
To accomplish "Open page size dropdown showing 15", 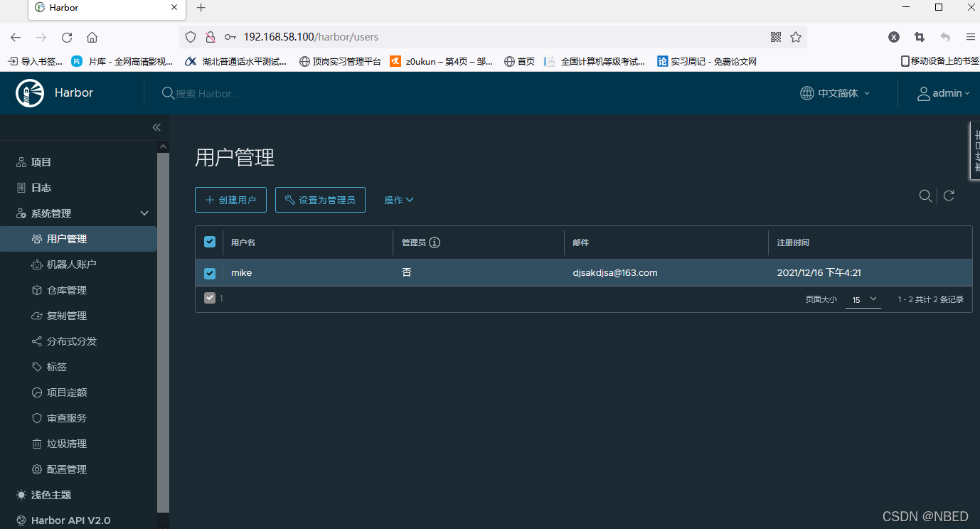I will pyautogui.click(x=863, y=299).
